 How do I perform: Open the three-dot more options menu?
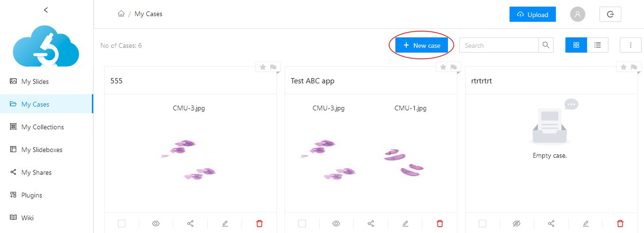630,45
